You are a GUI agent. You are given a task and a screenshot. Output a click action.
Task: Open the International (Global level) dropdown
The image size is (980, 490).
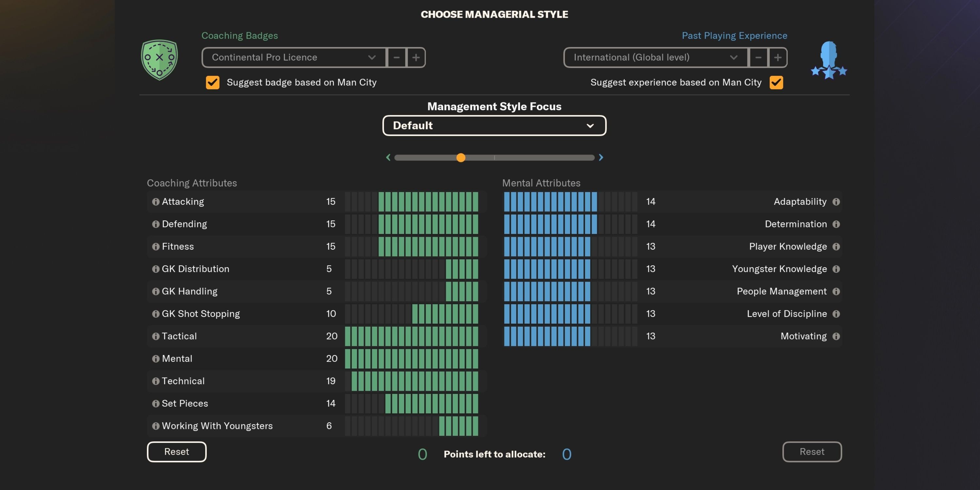pos(654,57)
